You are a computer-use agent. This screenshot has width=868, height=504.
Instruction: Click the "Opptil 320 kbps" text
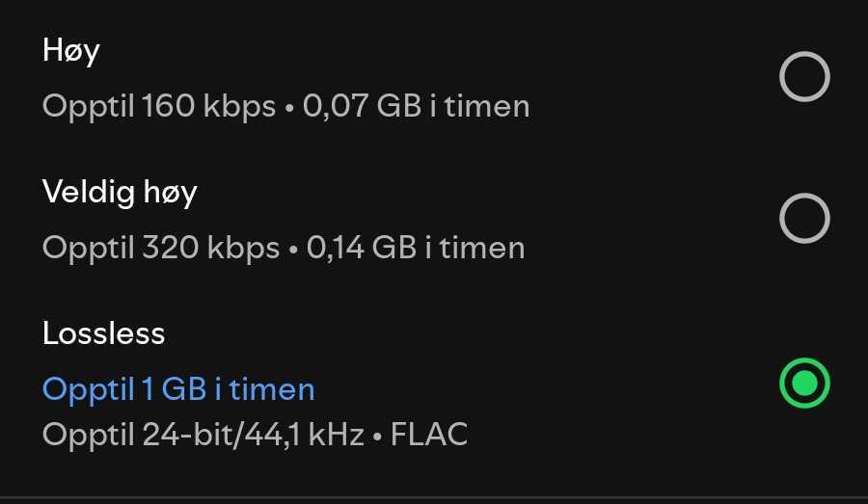[x=161, y=248]
